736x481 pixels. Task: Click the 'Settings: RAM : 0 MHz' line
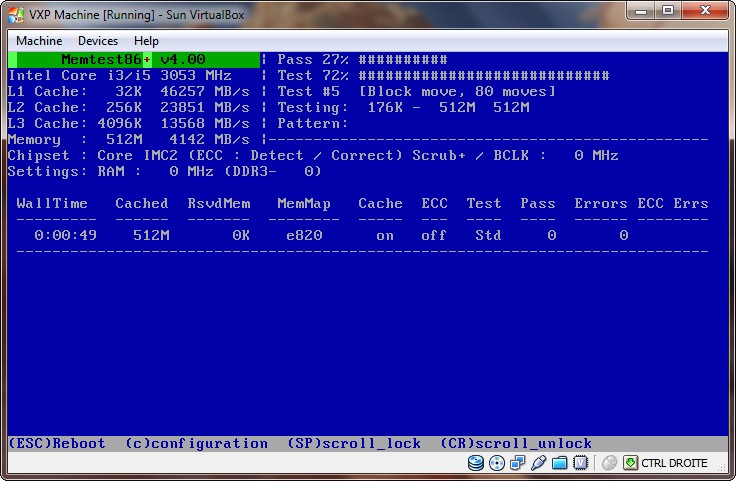tap(165, 171)
